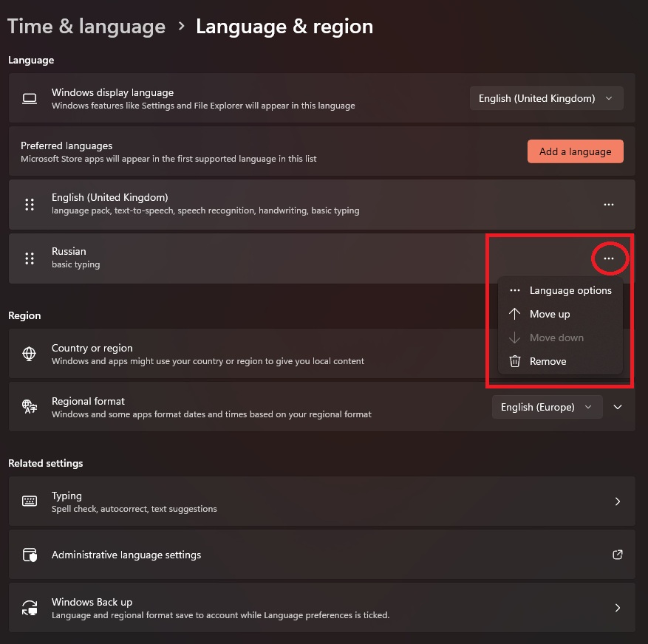Open the Windows display language dropdown
The width and height of the screenshot is (648, 644).
coord(546,98)
